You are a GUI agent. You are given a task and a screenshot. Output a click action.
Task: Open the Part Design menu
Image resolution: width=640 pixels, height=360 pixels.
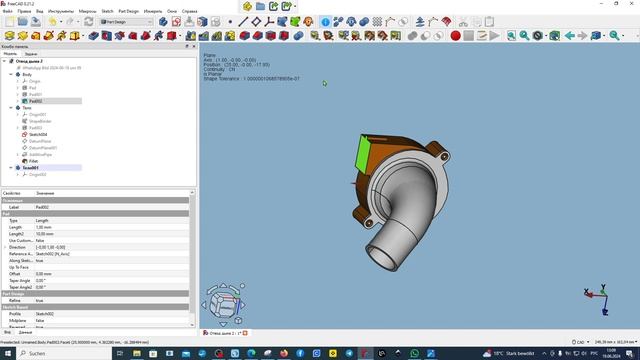point(129,11)
